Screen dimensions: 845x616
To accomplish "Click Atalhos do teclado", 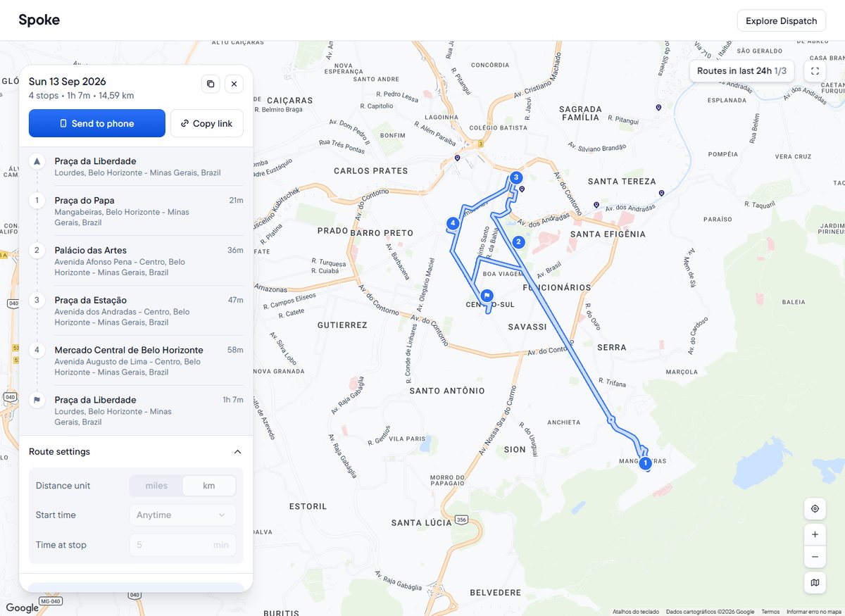I will click(x=636, y=612).
